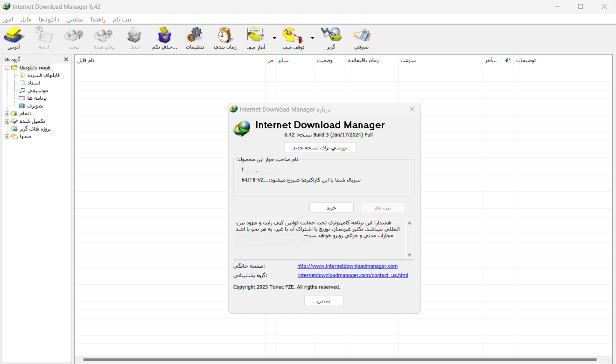Screen dimensions: 616x364
Task: Click the حذف (Delete) toolbar icon
Action: (134, 38)
